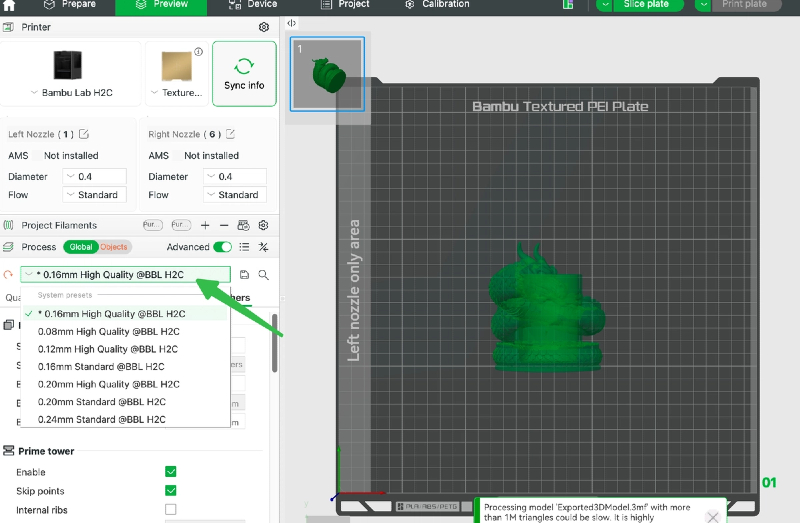This screenshot has height=523, width=800.
Task: Open the Left Nozzle Diameter dropdown
Action: [x=94, y=177]
